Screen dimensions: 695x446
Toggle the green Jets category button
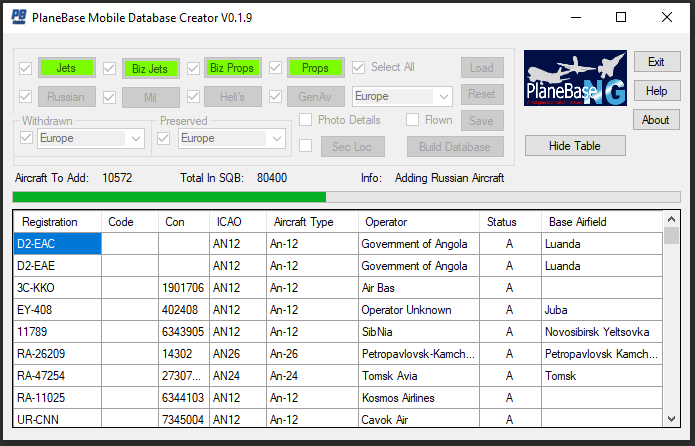click(x=66, y=68)
